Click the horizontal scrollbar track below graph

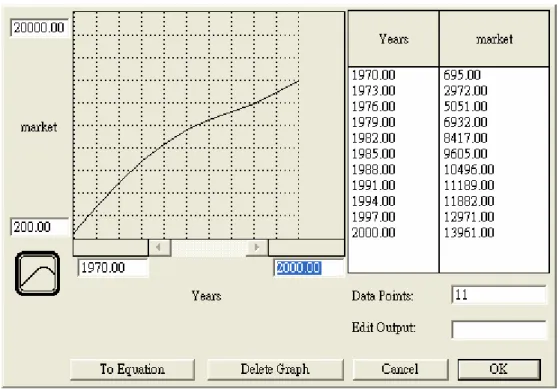208,247
